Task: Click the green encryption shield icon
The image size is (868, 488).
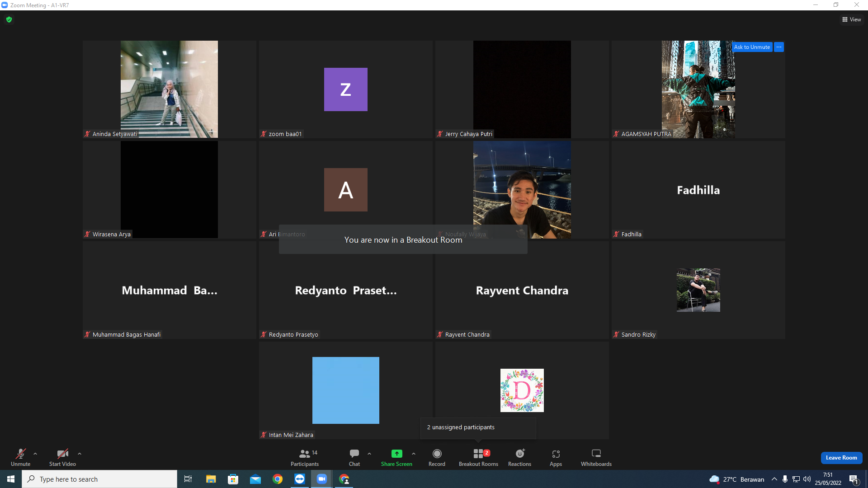Action: click(9, 19)
